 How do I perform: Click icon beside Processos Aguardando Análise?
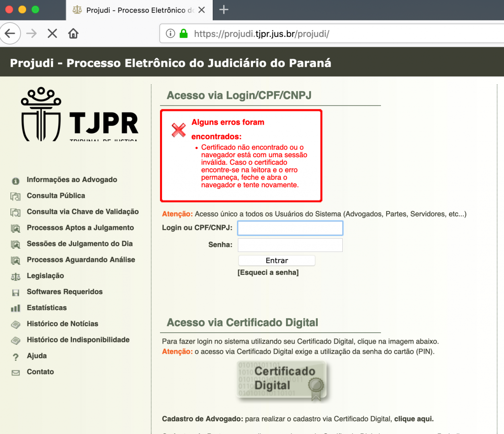click(16, 261)
